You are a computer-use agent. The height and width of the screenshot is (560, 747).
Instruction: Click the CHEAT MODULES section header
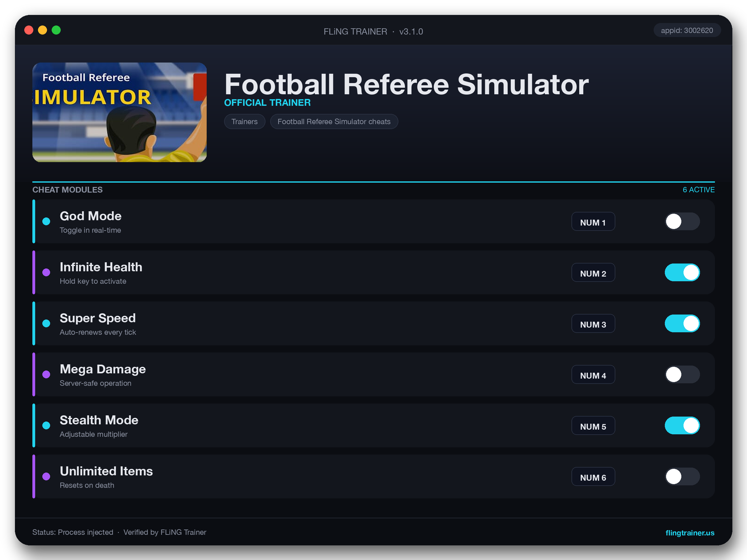tap(68, 190)
